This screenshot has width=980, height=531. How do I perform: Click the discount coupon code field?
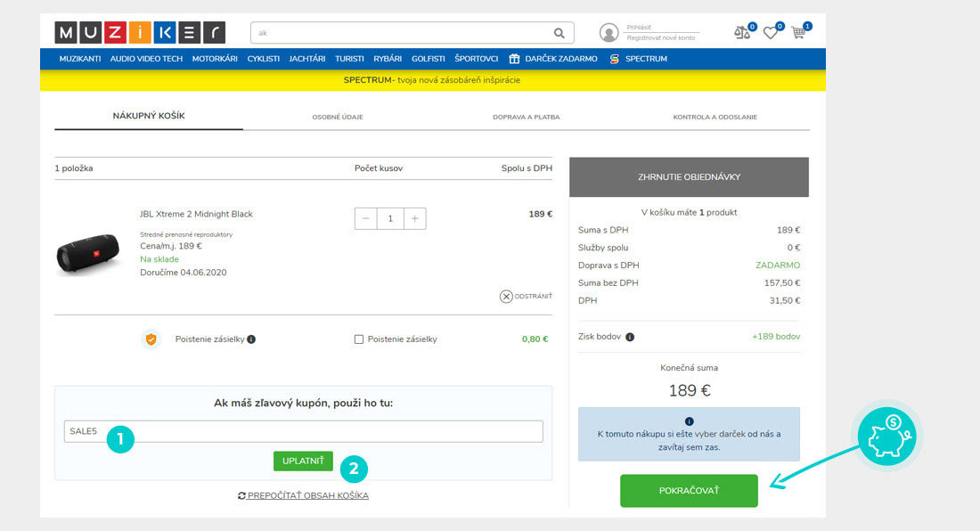(x=303, y=431)
